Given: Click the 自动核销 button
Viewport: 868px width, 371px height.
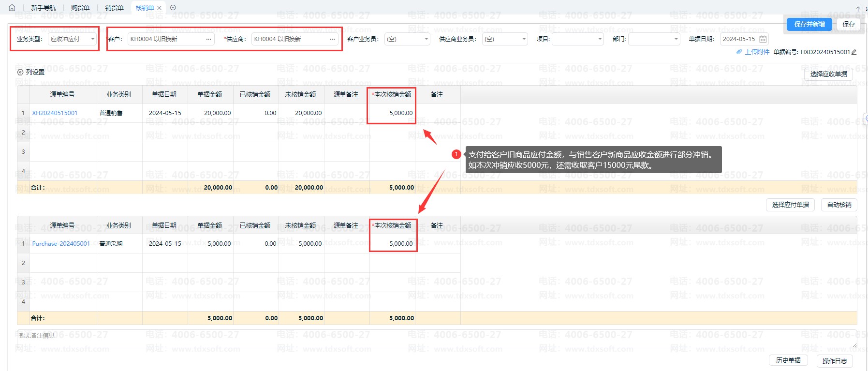Looking at the screenshot, I should (x=839, y=205).
